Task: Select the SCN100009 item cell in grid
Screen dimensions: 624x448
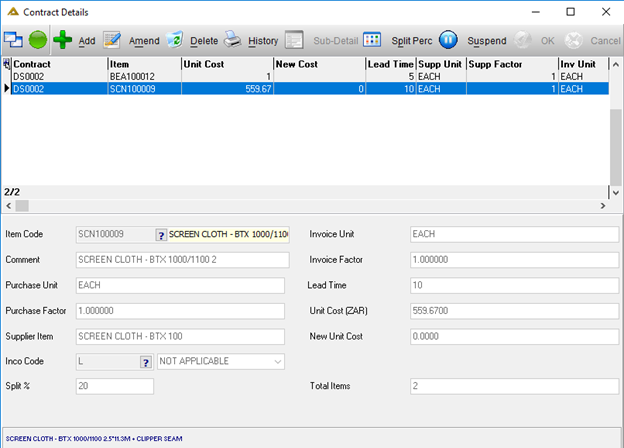Action: (x=144, y=89)
